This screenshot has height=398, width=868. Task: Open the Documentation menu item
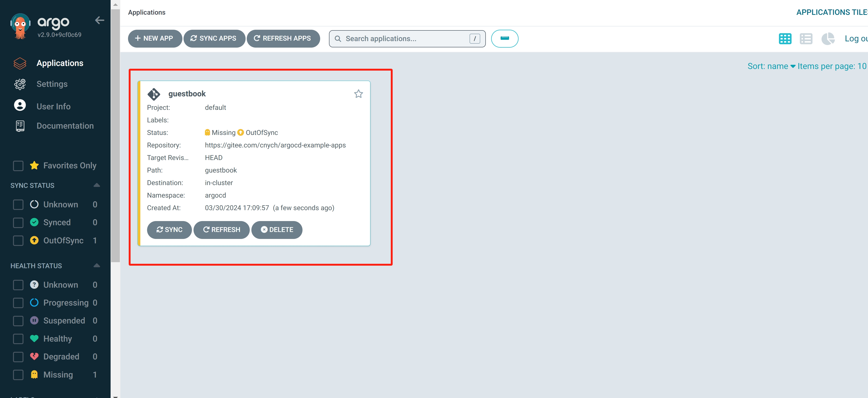point(65,126)
